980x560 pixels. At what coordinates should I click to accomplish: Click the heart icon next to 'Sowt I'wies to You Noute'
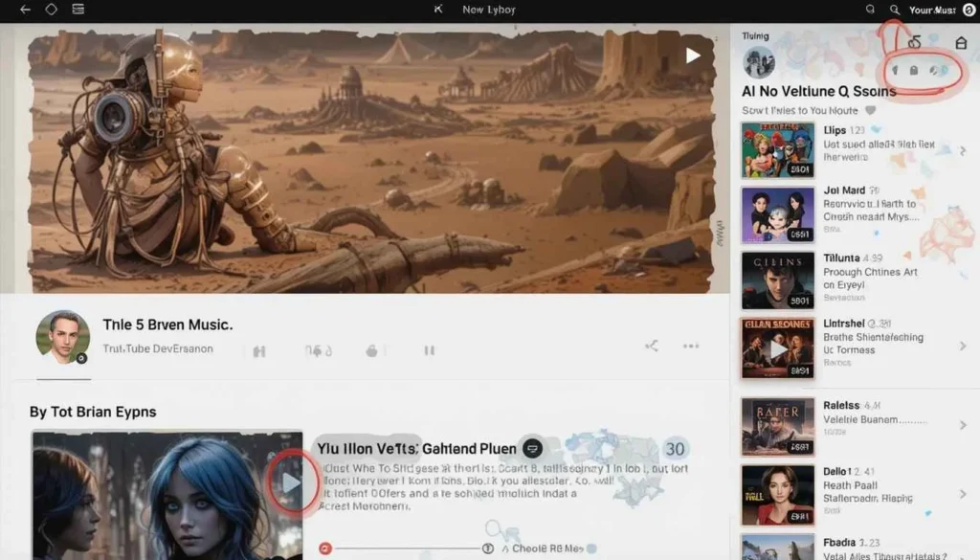tap(870, 111)
